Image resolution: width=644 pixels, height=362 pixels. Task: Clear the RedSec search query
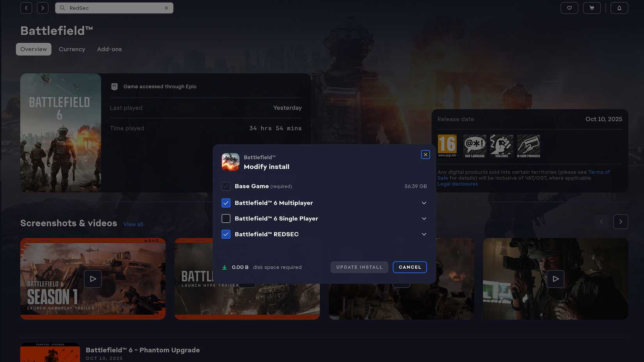(166, 8)
